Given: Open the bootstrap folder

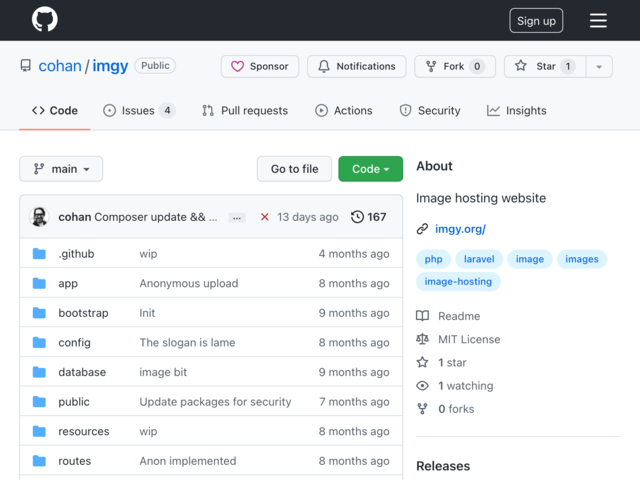Looking at the screenshot, I should [83, 313].
